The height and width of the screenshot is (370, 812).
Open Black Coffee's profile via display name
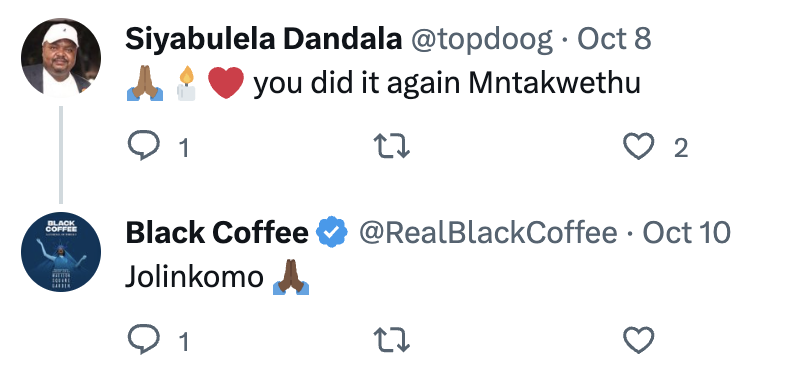[217, 233]
